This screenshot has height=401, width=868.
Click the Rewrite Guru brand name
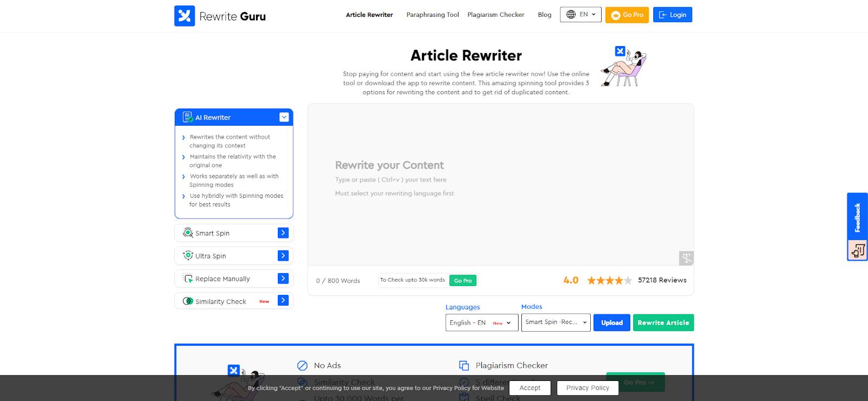[233, 16]
